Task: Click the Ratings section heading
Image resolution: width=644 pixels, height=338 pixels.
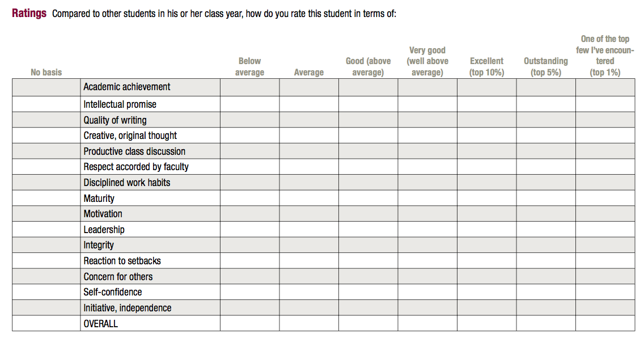Action: [29, 14]
